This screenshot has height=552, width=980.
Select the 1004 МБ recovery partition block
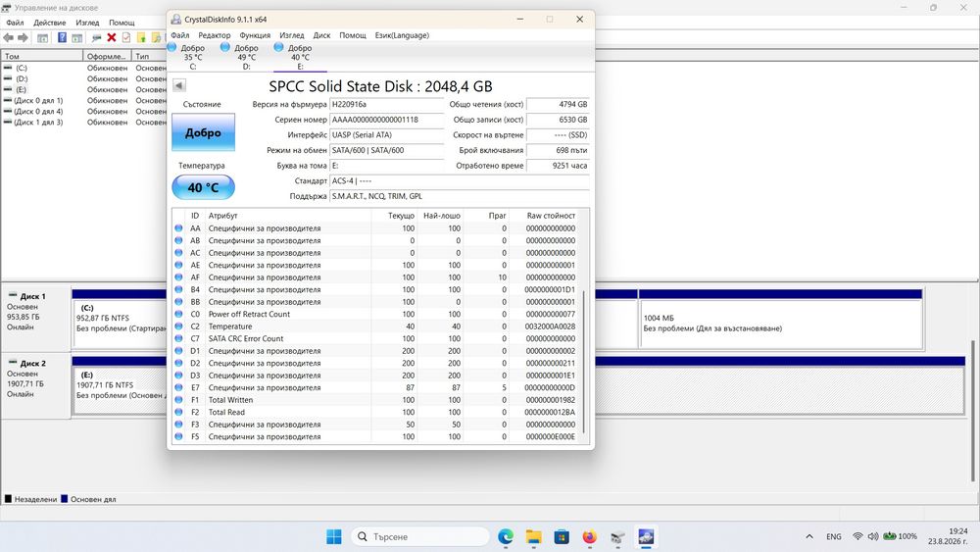click(x=780, y=324)
